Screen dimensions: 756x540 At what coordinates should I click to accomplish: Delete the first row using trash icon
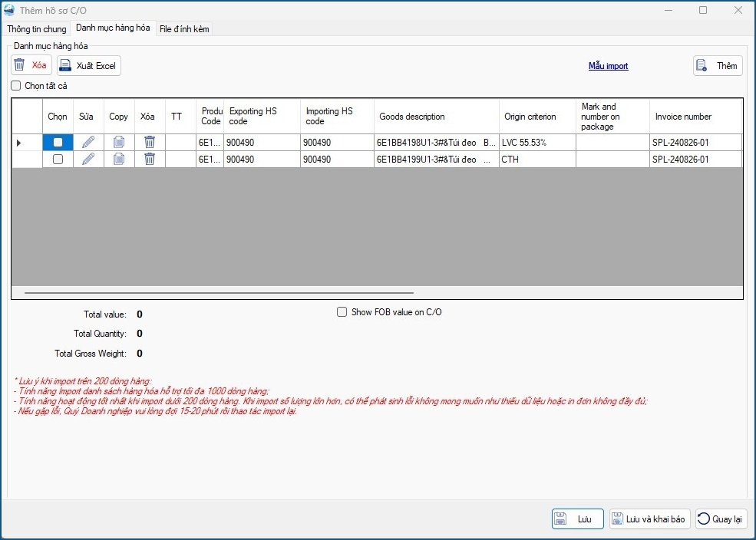tap(150, 142)
